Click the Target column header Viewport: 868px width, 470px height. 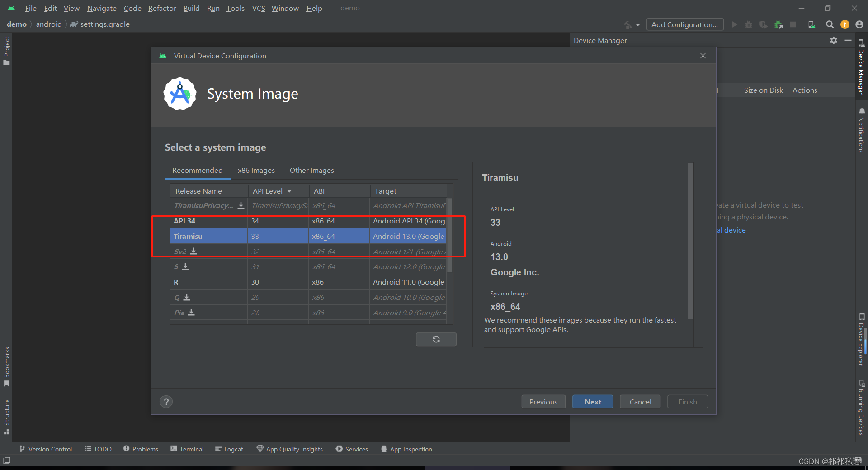tap(409, 191)
